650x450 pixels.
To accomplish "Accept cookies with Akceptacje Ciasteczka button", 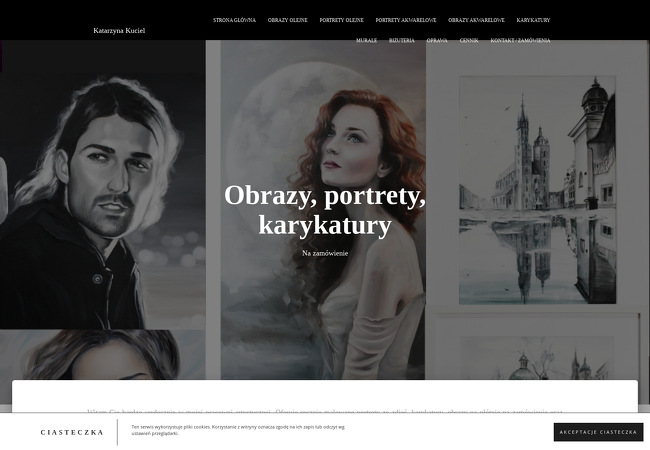I will coord(598,432).
